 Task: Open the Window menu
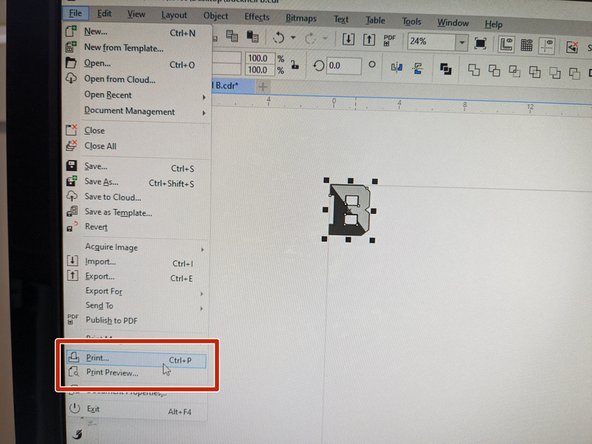click(x=453, y=23)
